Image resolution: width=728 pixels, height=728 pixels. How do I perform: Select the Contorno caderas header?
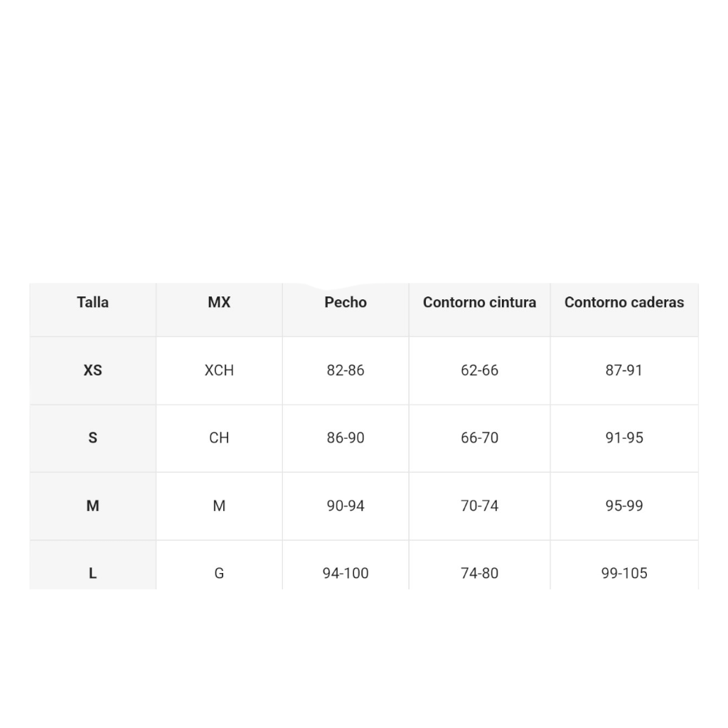pos(624,302)
